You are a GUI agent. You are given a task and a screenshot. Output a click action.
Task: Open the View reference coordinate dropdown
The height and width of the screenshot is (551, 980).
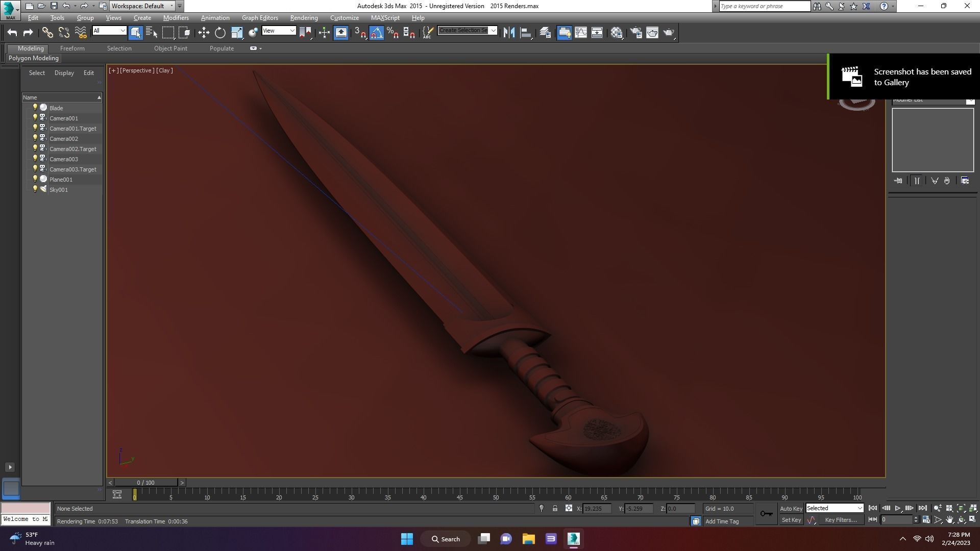279,31
